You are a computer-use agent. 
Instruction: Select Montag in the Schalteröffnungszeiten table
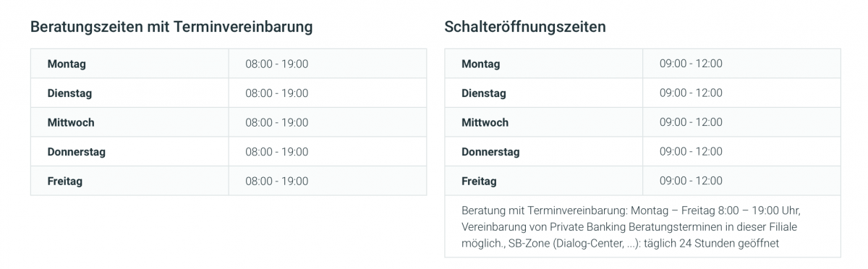(481, 64)
